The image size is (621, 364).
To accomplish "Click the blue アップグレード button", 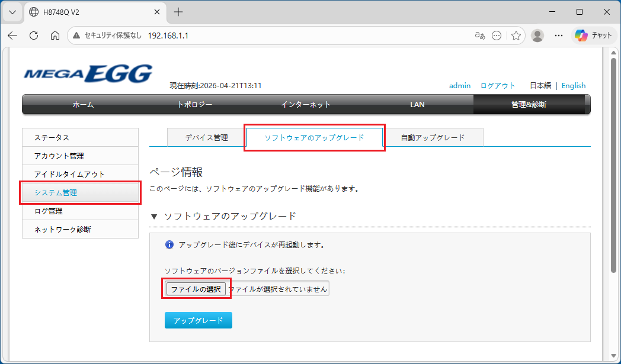I will [199, 320].
